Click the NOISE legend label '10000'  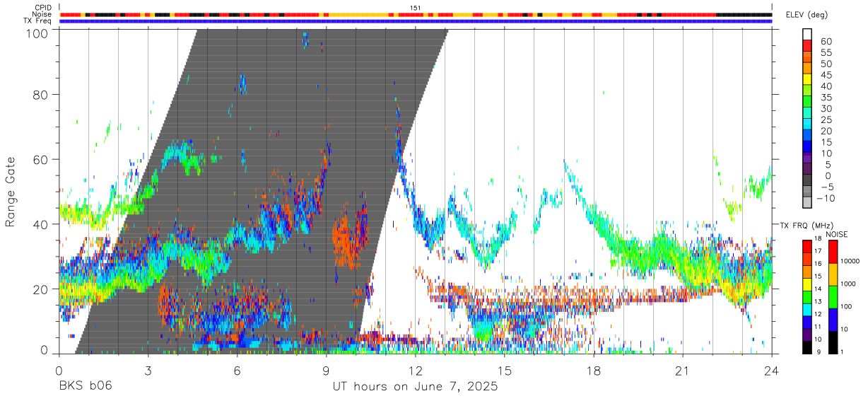[852, 262]
